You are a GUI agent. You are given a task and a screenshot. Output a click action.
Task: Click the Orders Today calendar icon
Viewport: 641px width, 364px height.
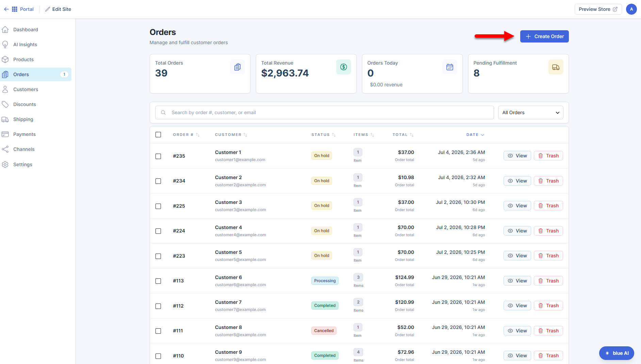pyautogui.click(x=450, y=67)
